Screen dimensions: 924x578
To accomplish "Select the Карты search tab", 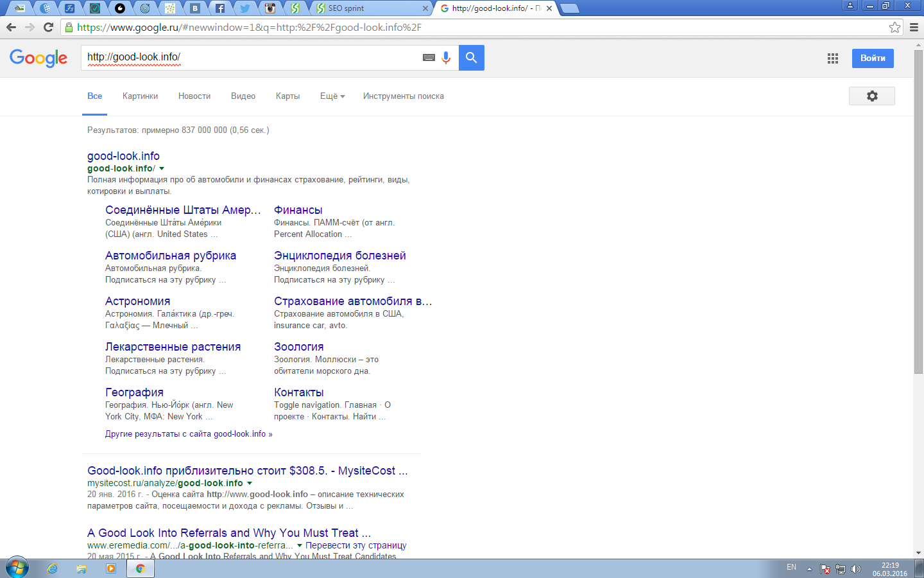I will (x=287, y=96).
